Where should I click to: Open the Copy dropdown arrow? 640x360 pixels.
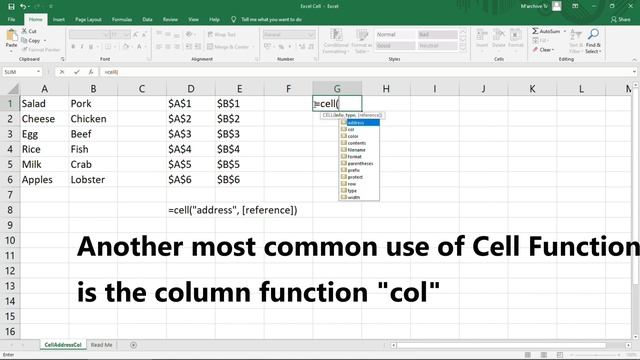(x=45, y=40)
